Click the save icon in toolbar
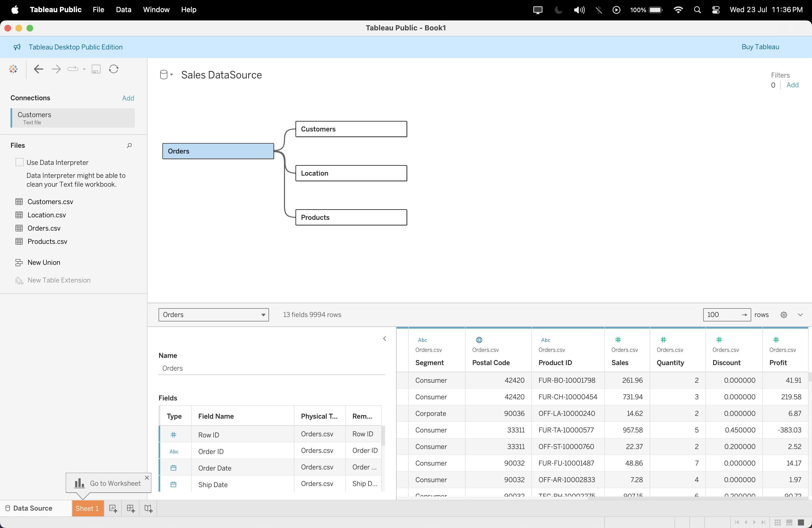Viewport: 812px width, 528px height. click(x=96, y=69)
